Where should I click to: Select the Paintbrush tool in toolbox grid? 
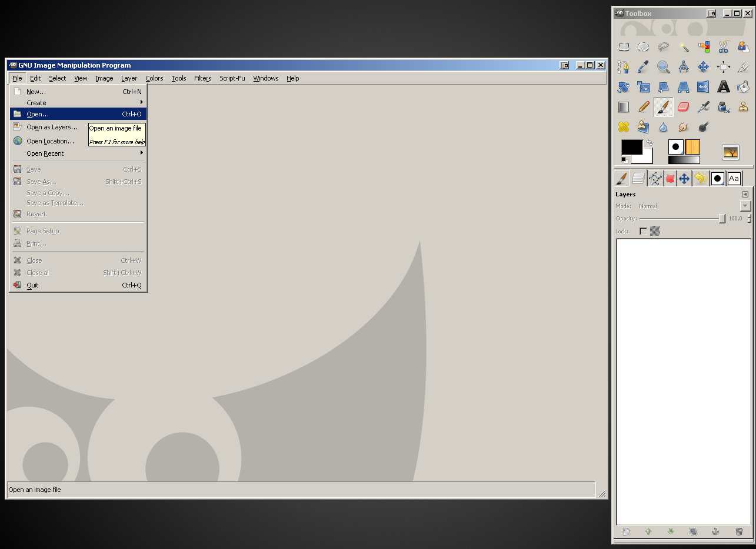664,107
